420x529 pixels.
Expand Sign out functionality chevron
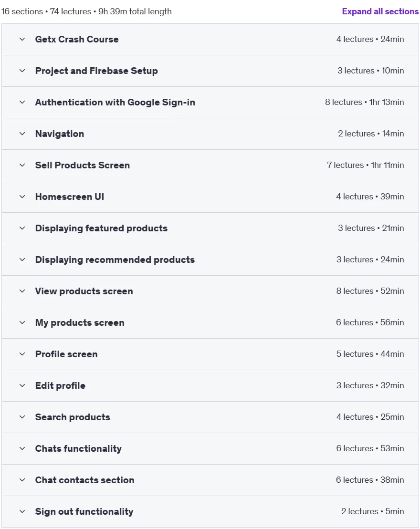[22, 511]
